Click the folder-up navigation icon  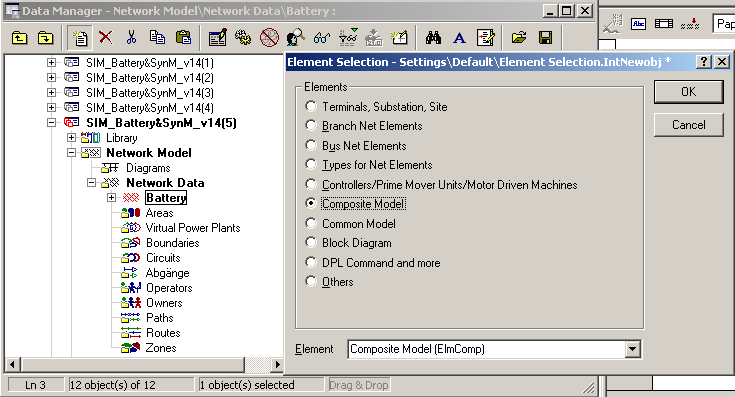click(x=19, y=37)
